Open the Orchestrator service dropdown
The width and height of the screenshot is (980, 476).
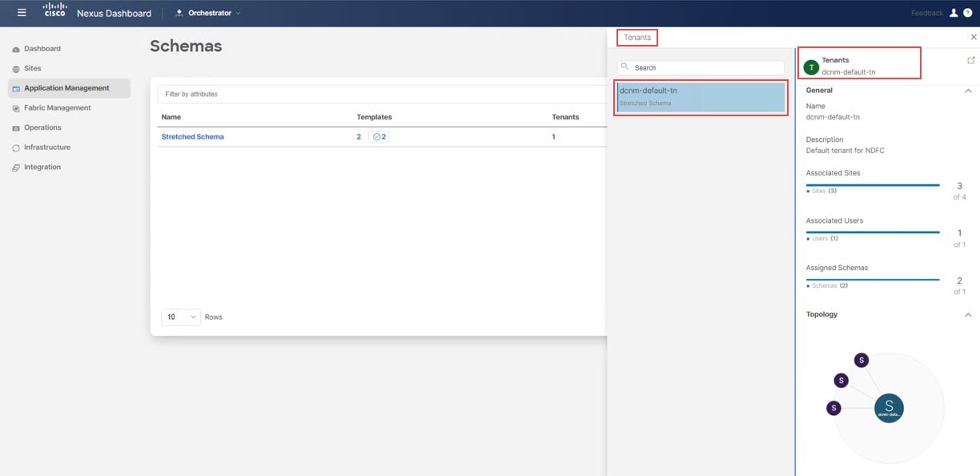click(x=207, y=13)
